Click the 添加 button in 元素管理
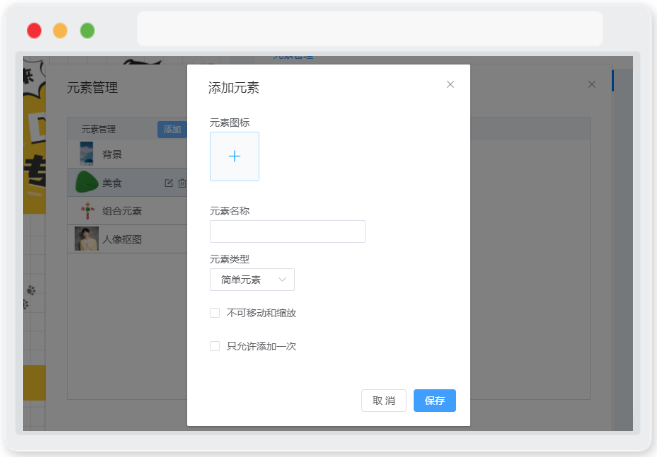Viewport: 657px width, 457px height. click(x=172, y=129)
